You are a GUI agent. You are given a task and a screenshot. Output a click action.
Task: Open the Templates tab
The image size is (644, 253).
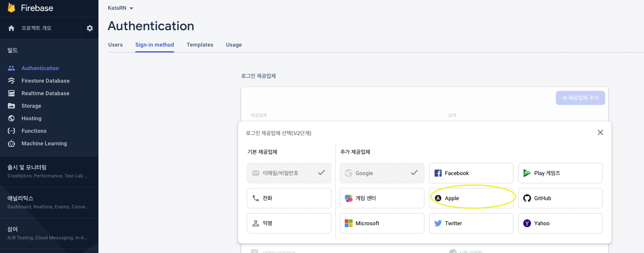pyautogui.click(x=200, y=45)
